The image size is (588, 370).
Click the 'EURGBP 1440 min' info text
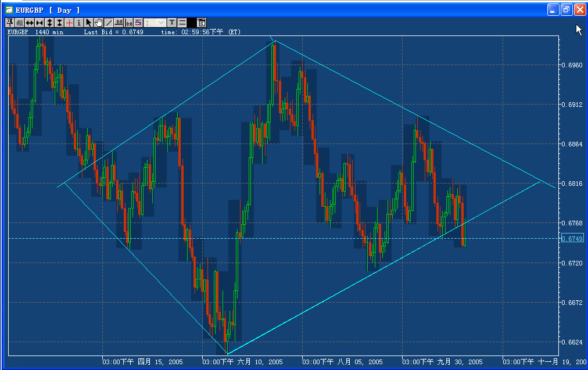35,33
